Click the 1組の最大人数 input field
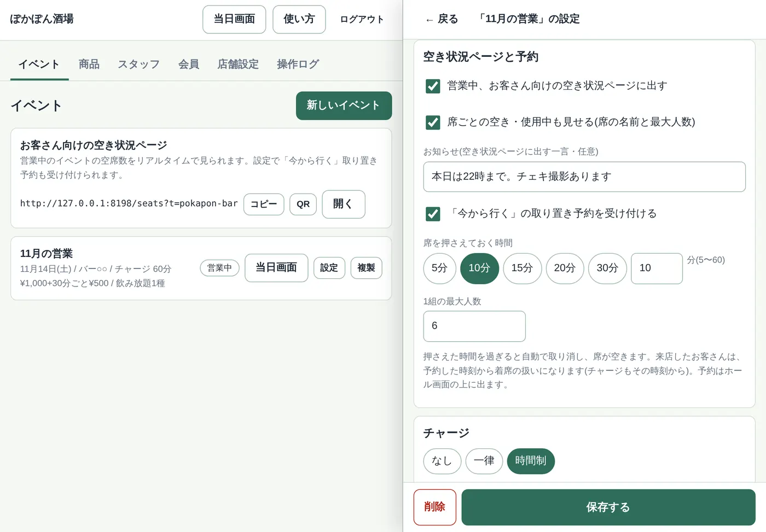766x532 pixels. click(474, 326)
